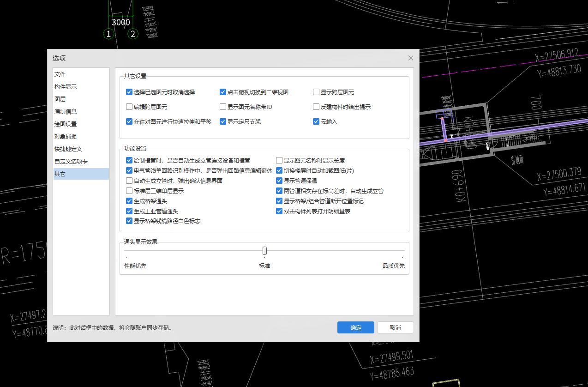Click the 通头显示效果 slider handle
This screenshot has height=387, width=588.
[264, 251]
